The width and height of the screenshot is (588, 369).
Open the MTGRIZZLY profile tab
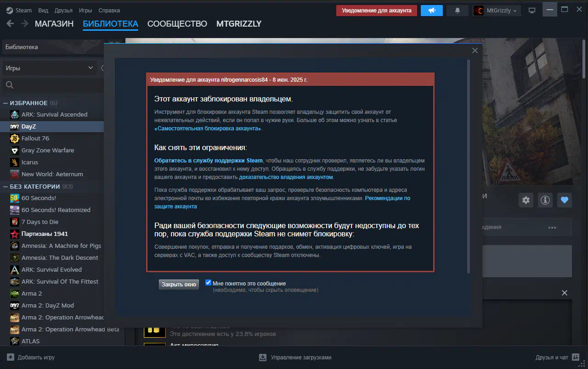pyautogui.click(x=239, y=24)
